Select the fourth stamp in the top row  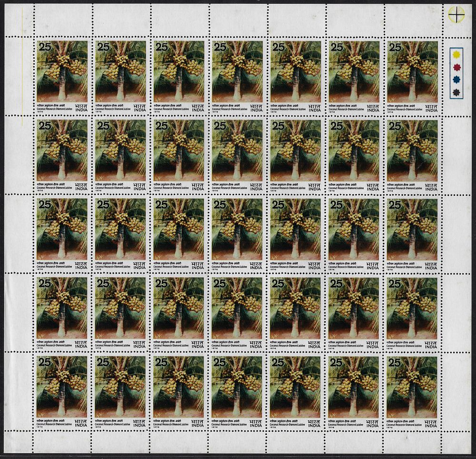(x=237, y=77)
